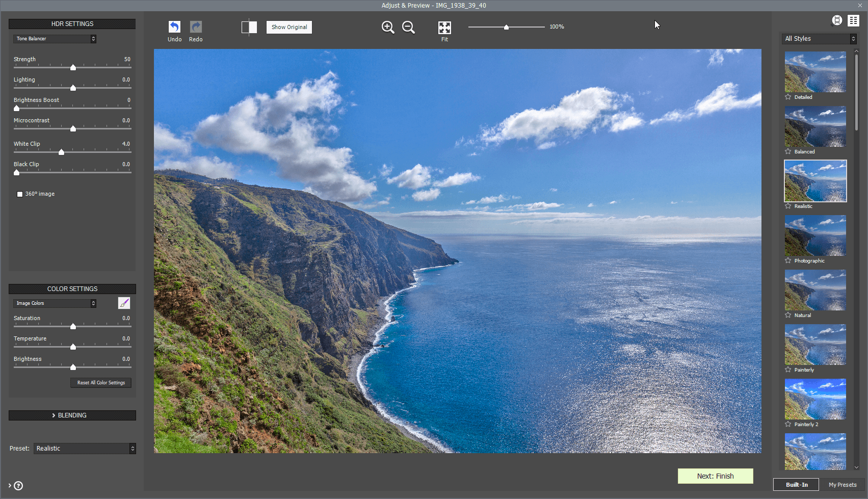
Task: Click the Redo arrow icon
Action: click(x=196, y=27)
